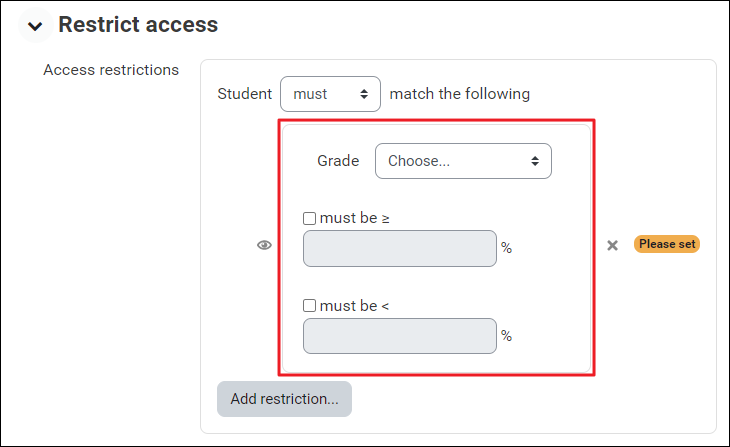
Task: Collapse the Restrict access section chevron
Action: point(35,26)
